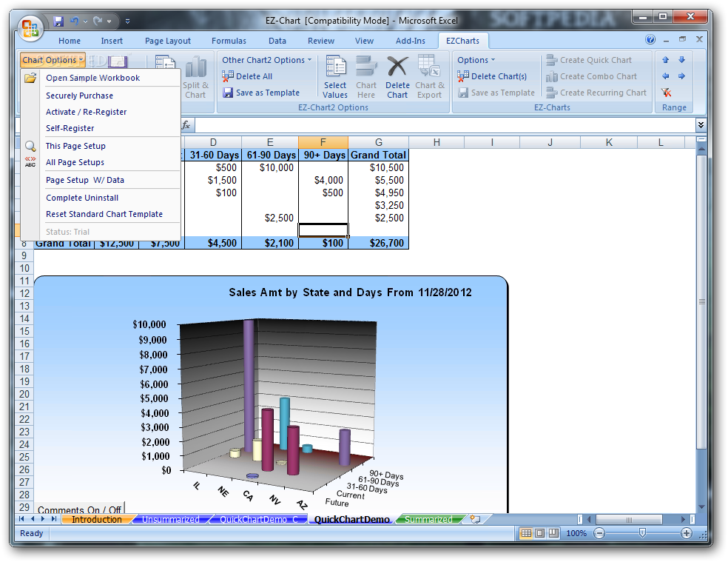Select the Grand Total $26,700 cell

pyautogui.click(x=378, y=243)
